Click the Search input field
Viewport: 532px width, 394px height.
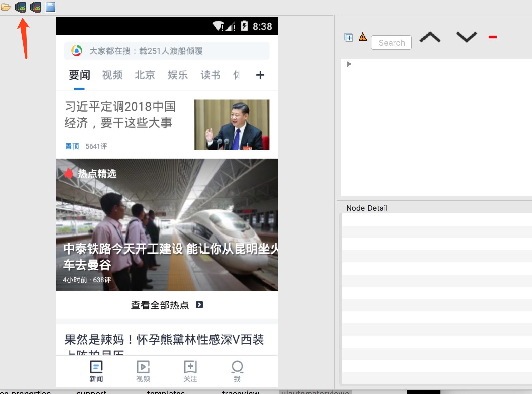pyautogui.click(x=391, y=43)
